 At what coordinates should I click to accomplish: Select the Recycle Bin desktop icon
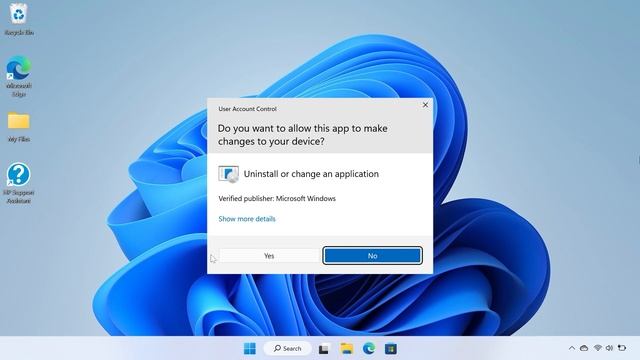19,20
